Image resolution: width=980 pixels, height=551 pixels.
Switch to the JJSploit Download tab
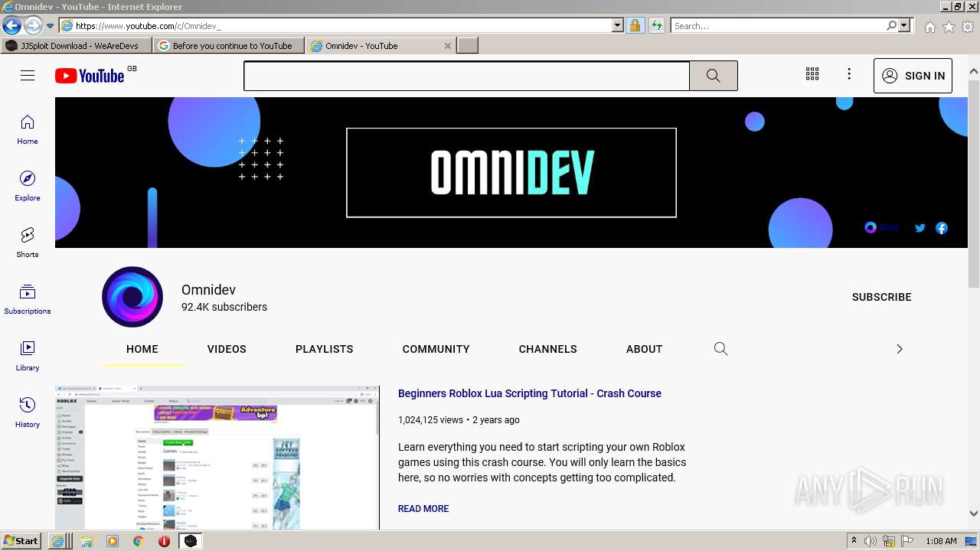click(77, 46)
